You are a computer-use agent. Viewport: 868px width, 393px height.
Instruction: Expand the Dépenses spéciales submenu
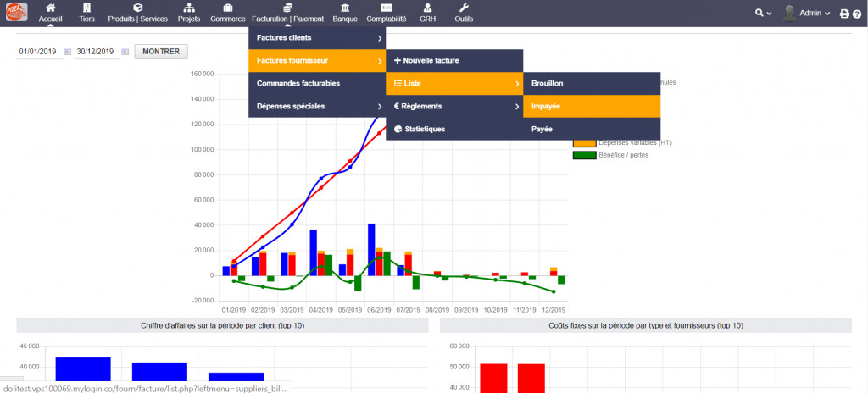[317, 106]
